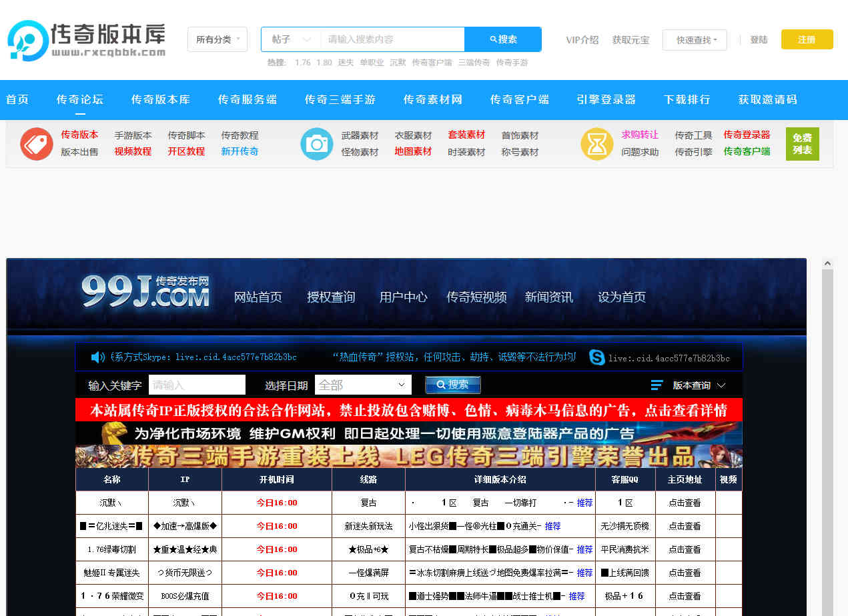The image size is (848, 616).
Task: Click the 传奇版本库 site logo
Action: [x=86, y=40]
